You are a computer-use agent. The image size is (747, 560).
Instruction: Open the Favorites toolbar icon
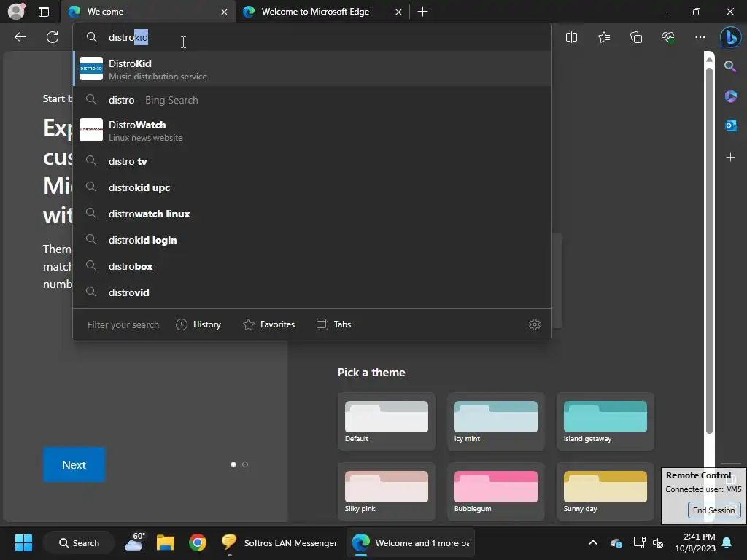[603, 37]
